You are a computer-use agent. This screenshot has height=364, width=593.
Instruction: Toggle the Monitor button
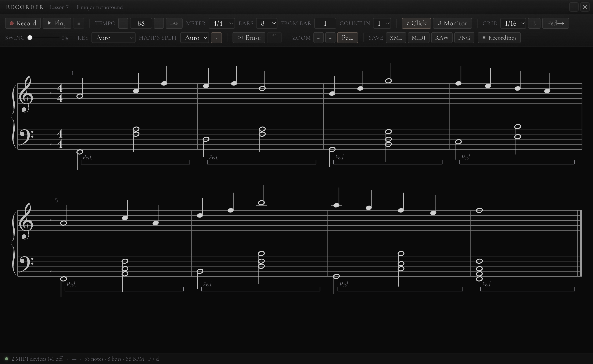452,23
